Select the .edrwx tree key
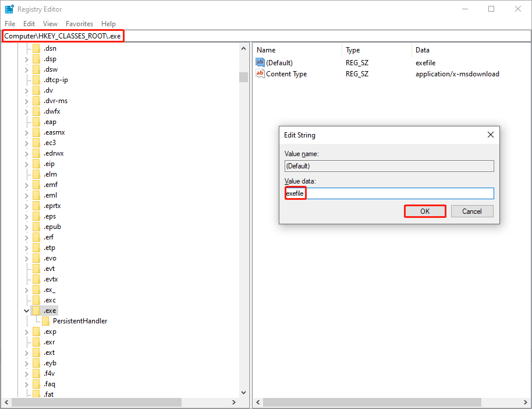 point(54,153)
